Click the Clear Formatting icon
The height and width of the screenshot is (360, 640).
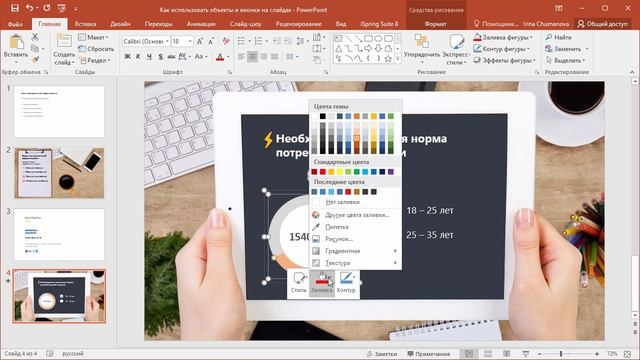[226, 41]
